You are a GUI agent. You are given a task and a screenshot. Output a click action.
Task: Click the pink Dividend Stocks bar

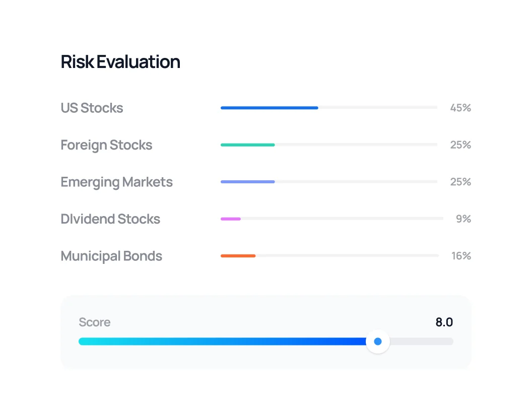pyautogui.click(x=231, y=219)
